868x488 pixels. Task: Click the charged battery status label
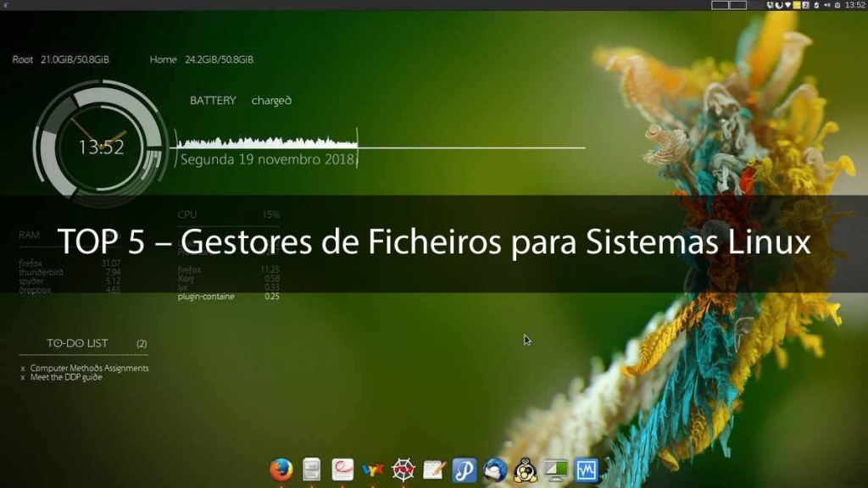[270, 100]
